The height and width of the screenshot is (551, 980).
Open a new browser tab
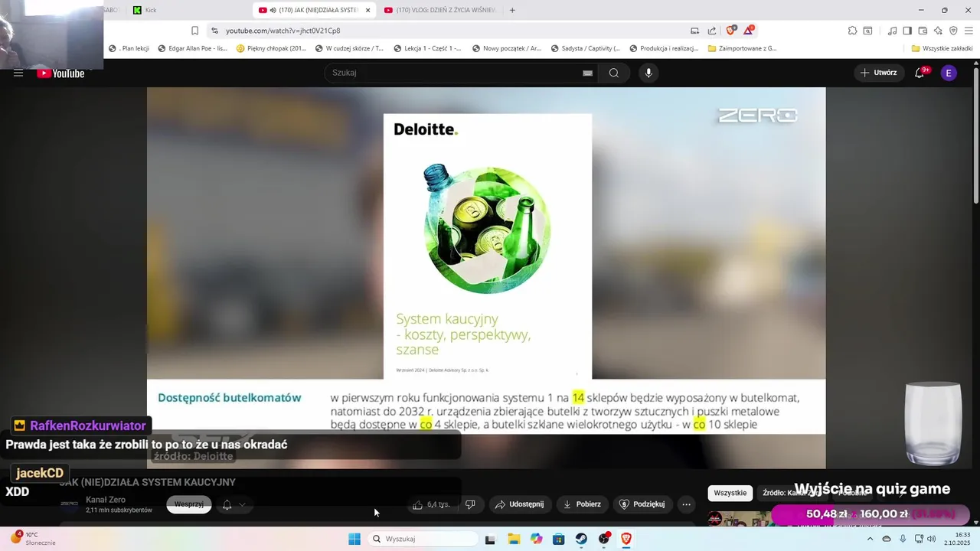tap(512, 10)
